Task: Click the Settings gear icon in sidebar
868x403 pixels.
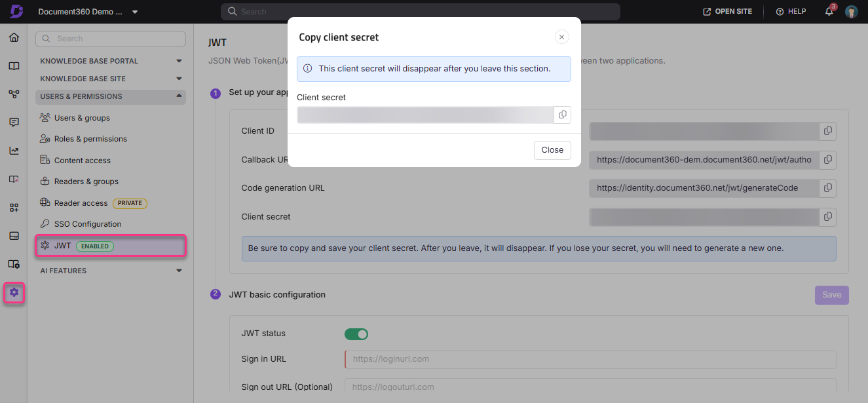Action: [x=14, y=292]
